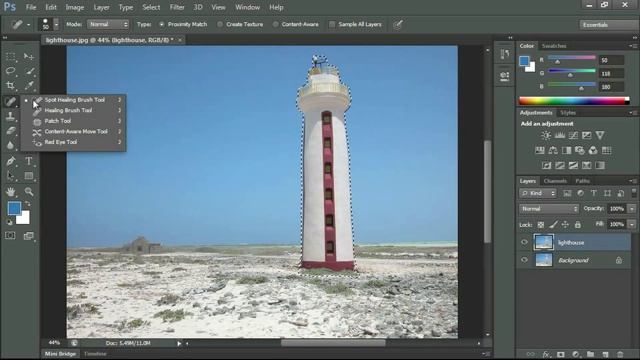
Task: Open the layer Kind filter dropdown
Action: pyautogui.click(x=538, y=193)
